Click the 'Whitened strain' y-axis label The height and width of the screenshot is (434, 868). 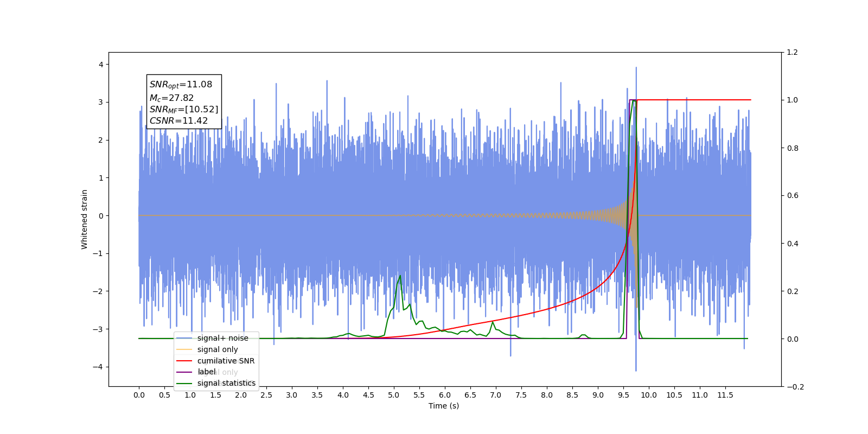click(x=84, y=219)
